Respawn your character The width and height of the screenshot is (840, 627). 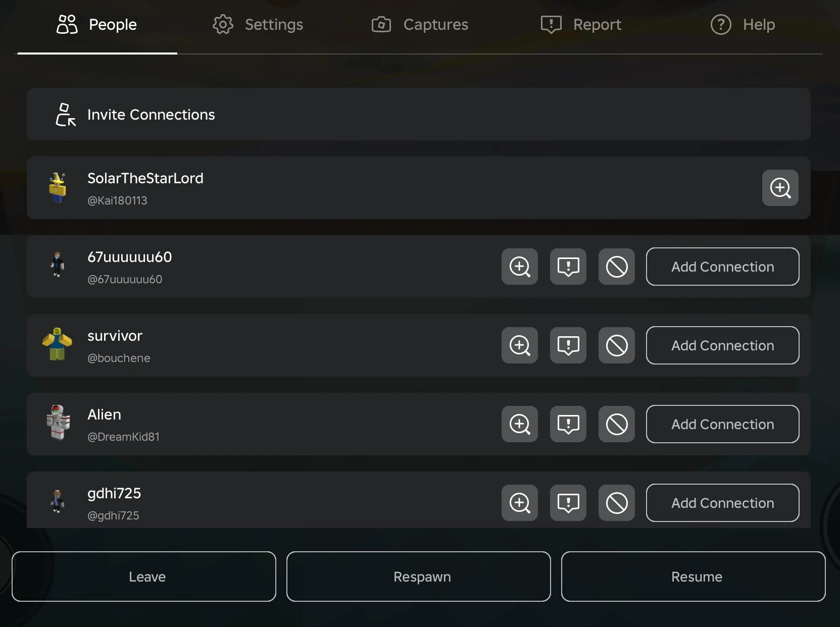tap(418, 577)
